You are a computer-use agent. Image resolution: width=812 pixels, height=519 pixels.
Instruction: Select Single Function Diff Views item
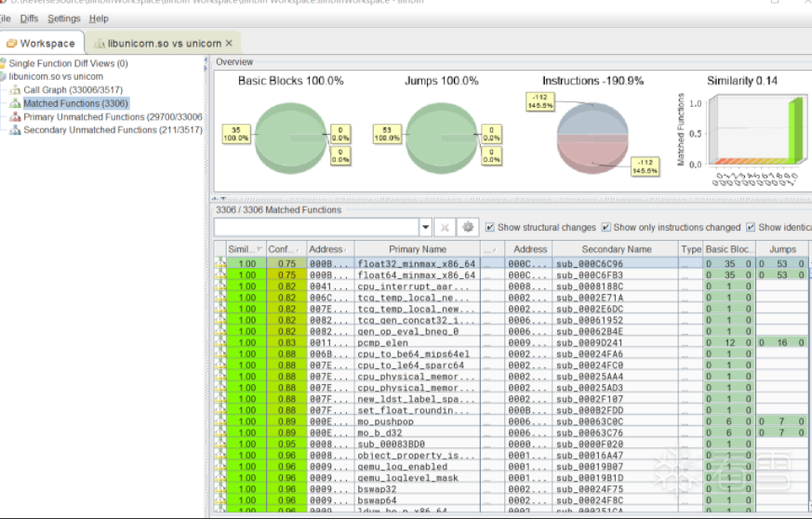tap(68, 63)
